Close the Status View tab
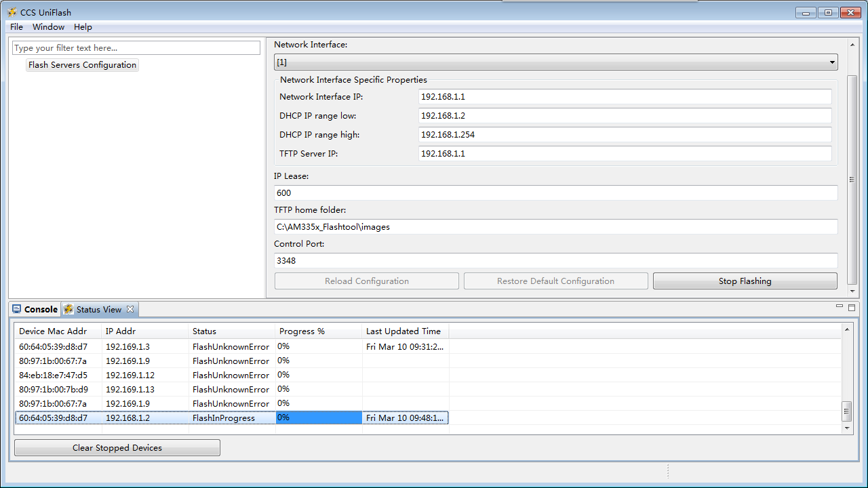This screenshot has height=488, width=868. (130, 309)
